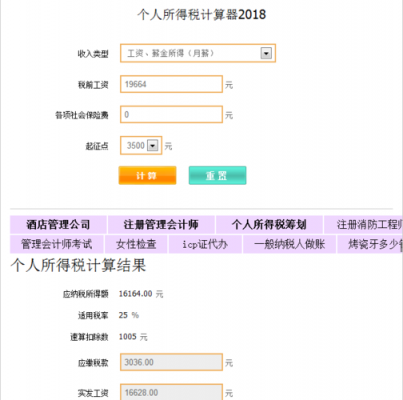The width and height of the screenshot is (403, 400).
Task: Open the 收入类型 dropdown arrow
Action: tap(266, 53)
